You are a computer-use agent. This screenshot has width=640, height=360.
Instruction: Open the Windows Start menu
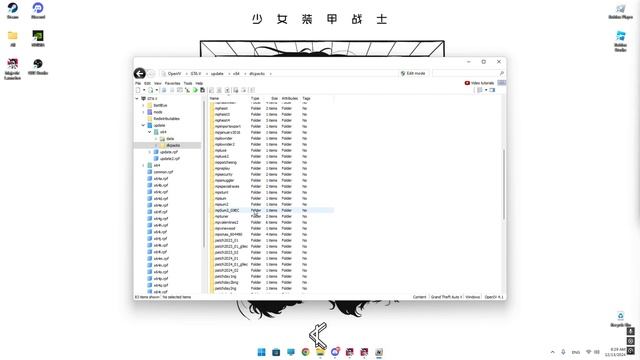pyautogui.click(x=261, y=352)
